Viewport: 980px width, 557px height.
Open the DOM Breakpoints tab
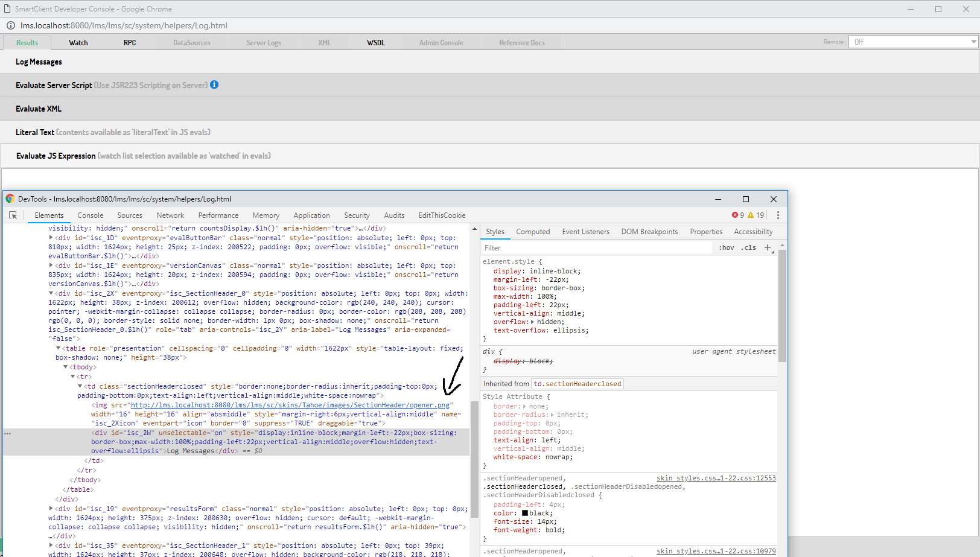coord(649,232)
